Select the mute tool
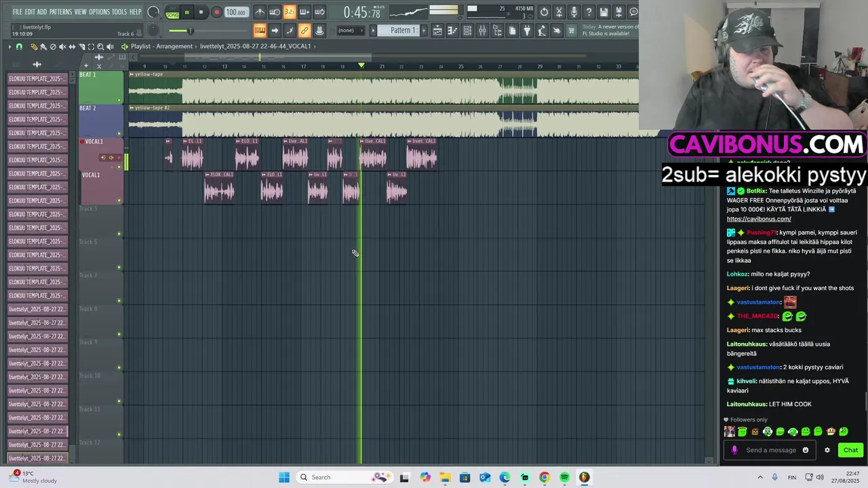The image size is (868, 488). coord(62,46)
